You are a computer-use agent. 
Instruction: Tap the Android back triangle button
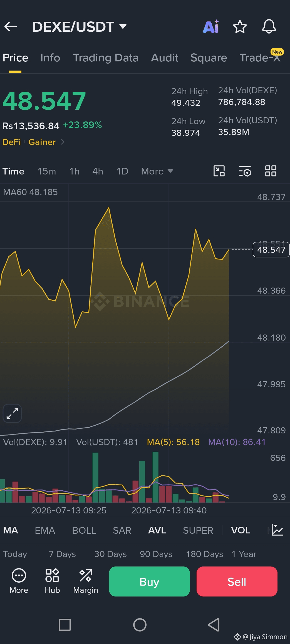click(x=214, y=625)
